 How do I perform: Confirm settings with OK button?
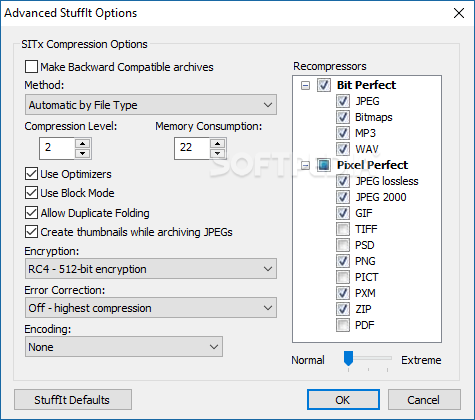click(343, 400)
